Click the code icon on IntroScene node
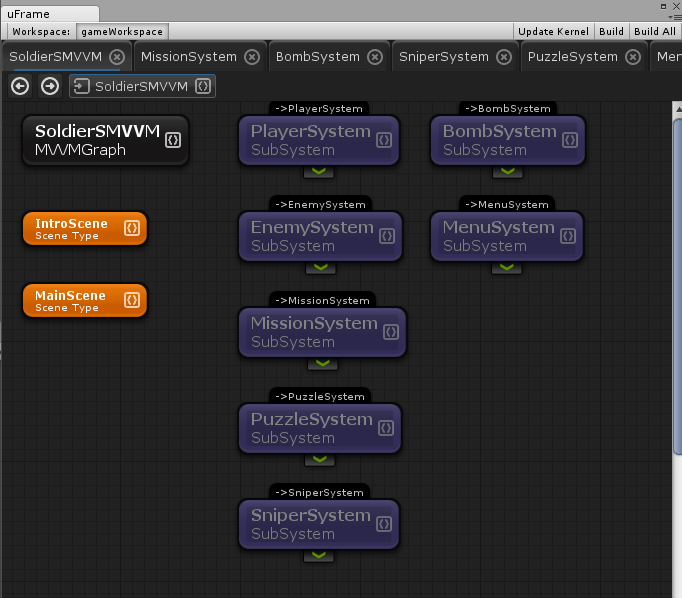682x598 pixels. click(131, 228)
